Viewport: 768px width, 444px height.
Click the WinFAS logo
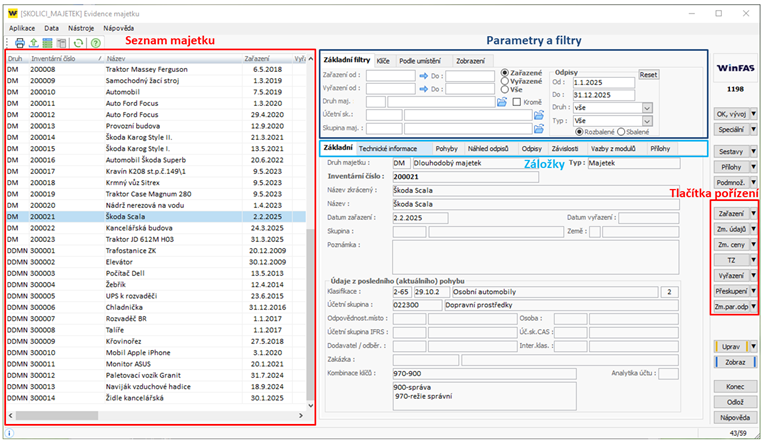735,68
